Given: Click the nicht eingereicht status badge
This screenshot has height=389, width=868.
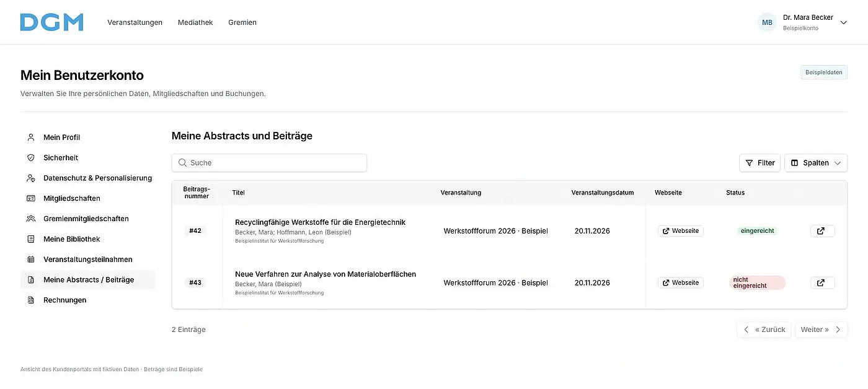Looking at the screenshot, I should [757, 283].
